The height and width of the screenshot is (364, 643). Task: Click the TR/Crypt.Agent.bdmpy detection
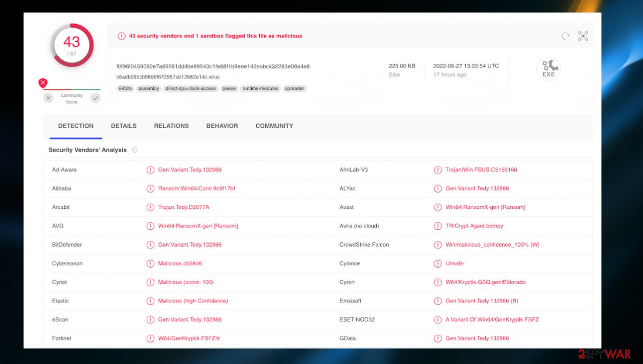tap(474, 226)
